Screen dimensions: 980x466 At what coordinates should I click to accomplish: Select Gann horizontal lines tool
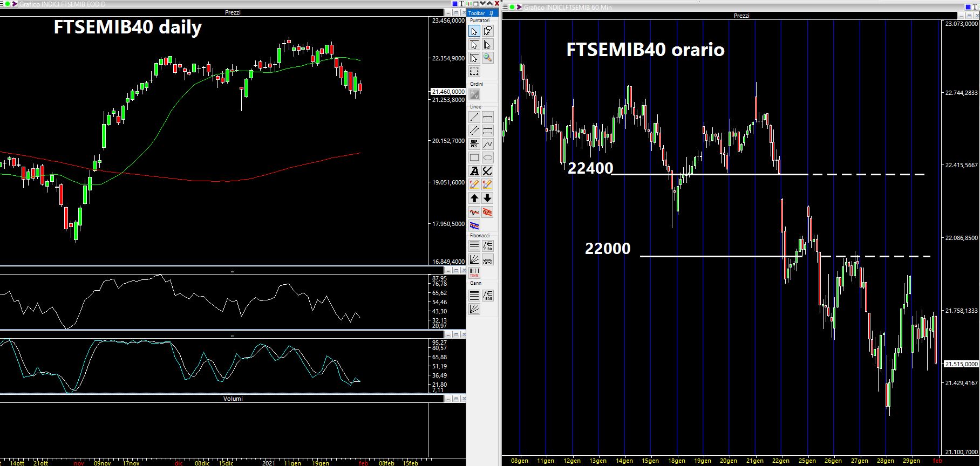[474, 296]
